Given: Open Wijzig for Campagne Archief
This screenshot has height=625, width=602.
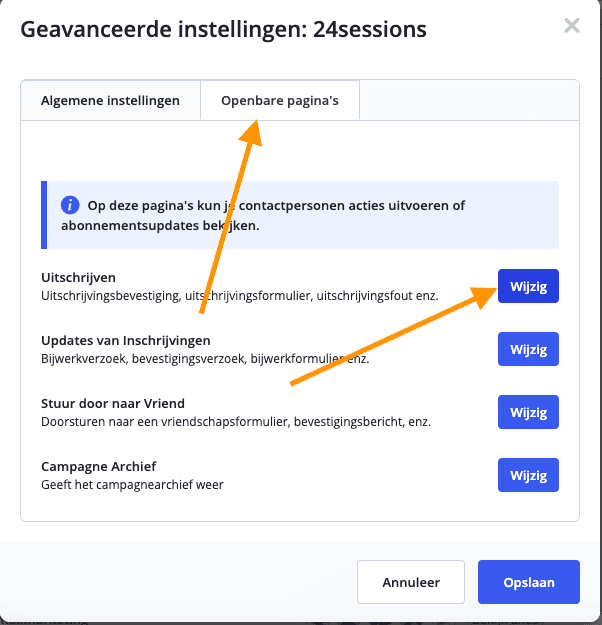Looking at the screenshot, I should click(x=528, y=475).
